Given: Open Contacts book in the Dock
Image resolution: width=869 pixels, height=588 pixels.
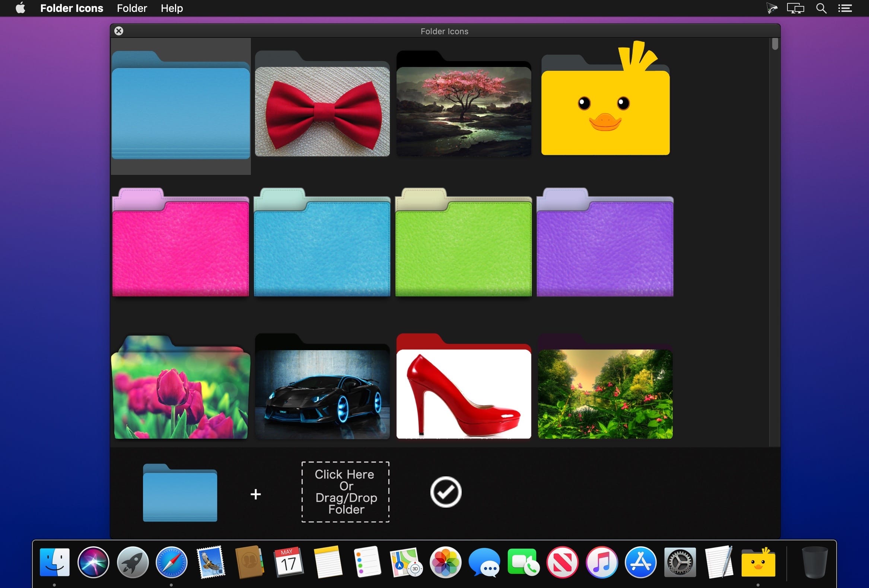Looking at the screenshot, I should tap(250, 562).
